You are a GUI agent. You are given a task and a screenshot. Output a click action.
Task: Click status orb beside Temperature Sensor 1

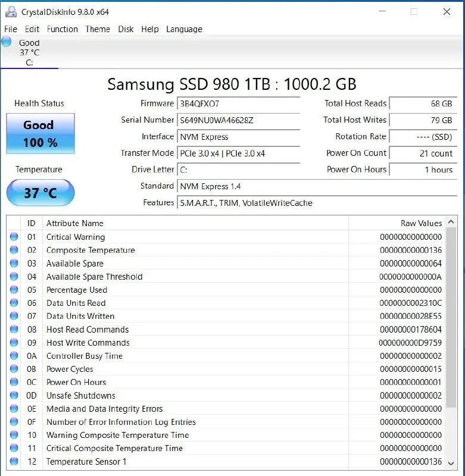click(x=14, y=462)
